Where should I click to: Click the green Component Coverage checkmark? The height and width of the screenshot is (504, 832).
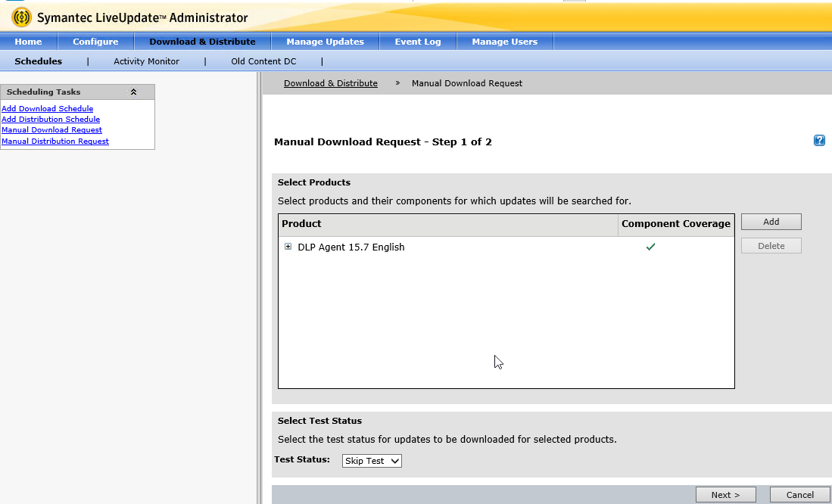(x=650, y=247)
